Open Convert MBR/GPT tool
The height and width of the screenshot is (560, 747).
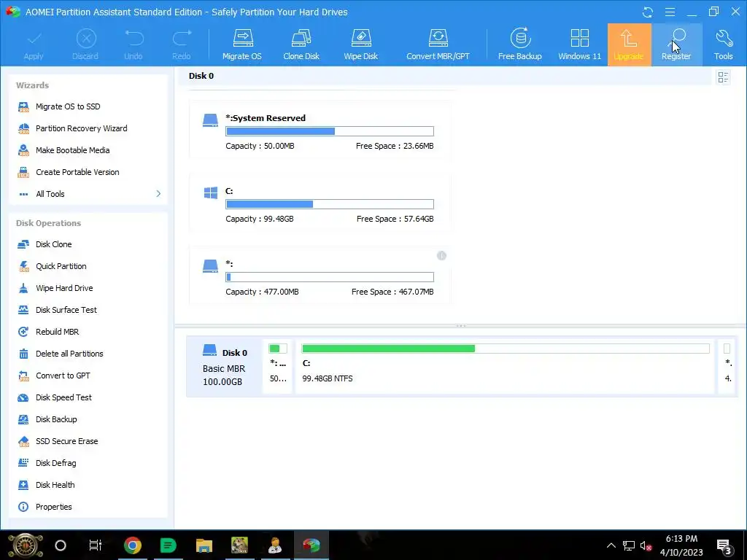(438, 44)
